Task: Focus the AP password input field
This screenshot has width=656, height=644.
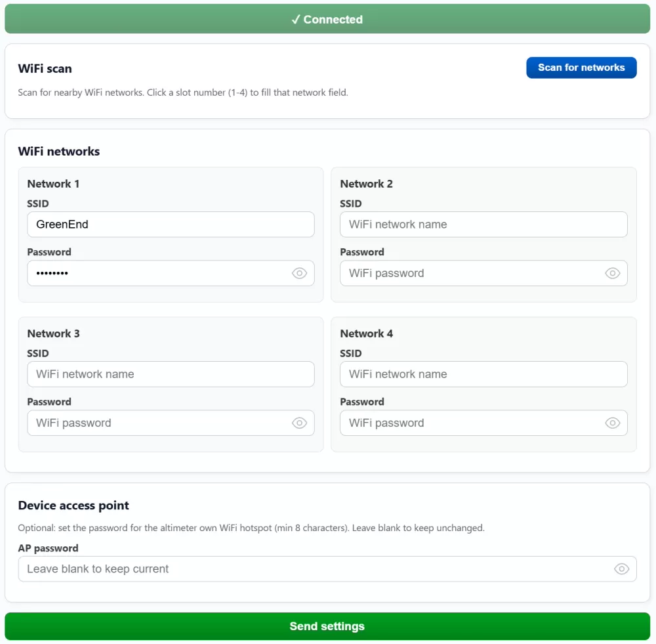Action: point(315,569)
